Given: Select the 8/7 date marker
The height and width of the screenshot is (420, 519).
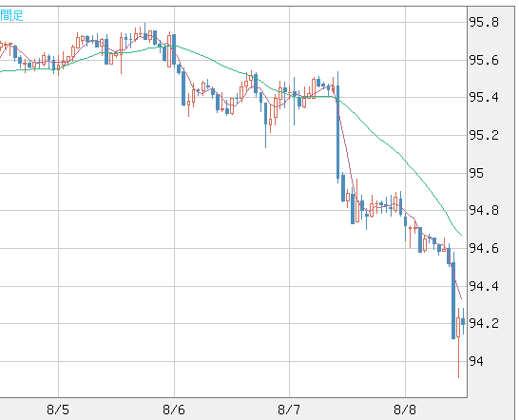Looking at the screenshot, I should [289, 410].
